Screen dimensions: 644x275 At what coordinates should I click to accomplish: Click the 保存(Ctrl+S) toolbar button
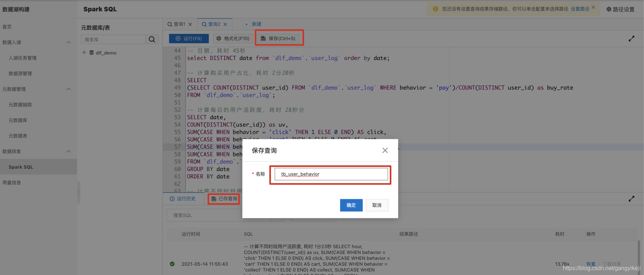tap(278, 39)
